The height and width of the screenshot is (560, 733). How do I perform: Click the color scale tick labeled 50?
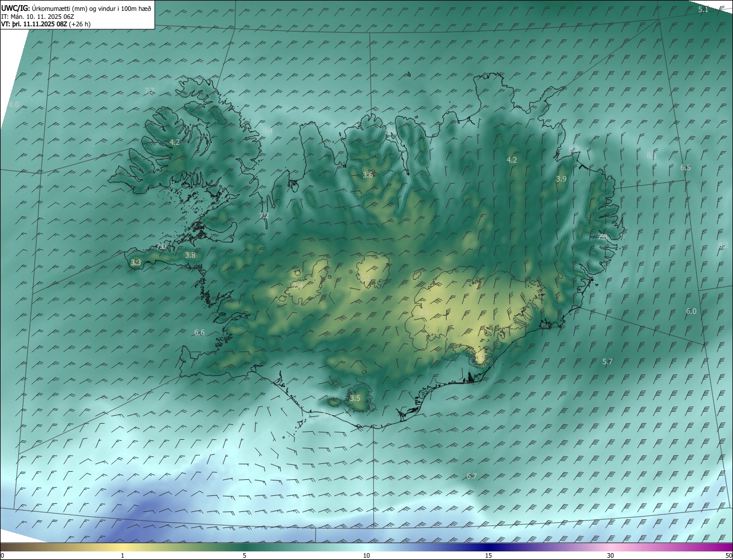(x=728, y=555)
